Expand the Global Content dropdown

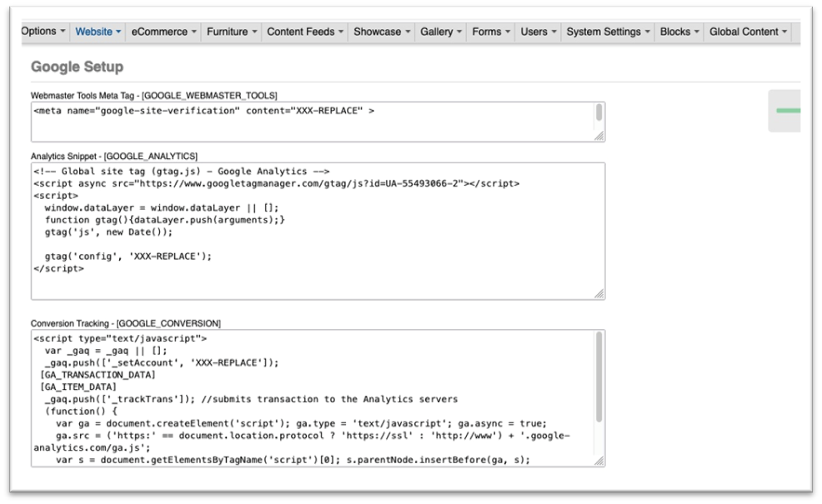[x=748, y=31]
